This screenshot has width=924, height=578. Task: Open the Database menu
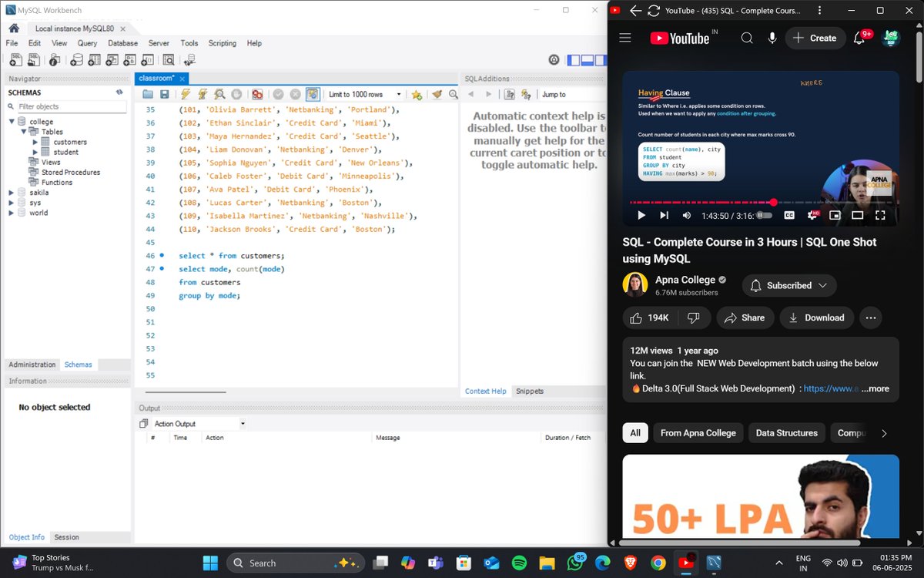122,43
